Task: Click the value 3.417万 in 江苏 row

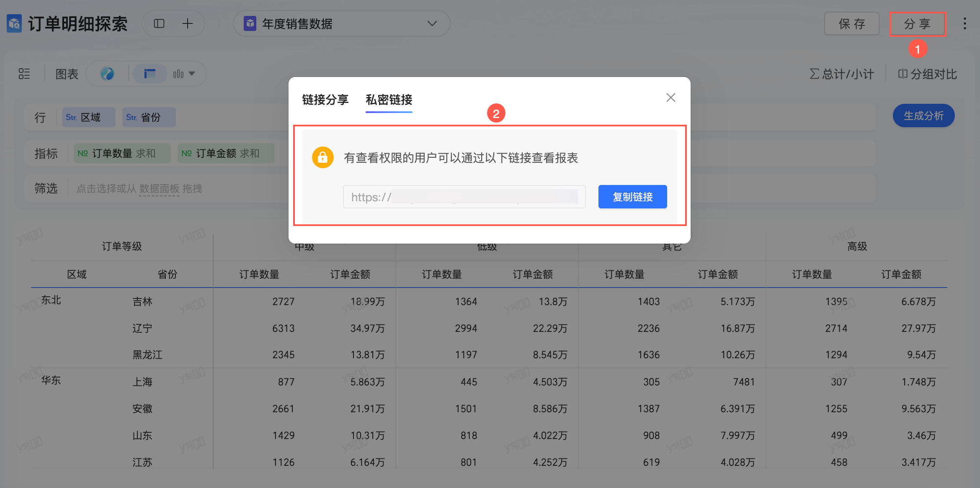Action: coord(919,462)
